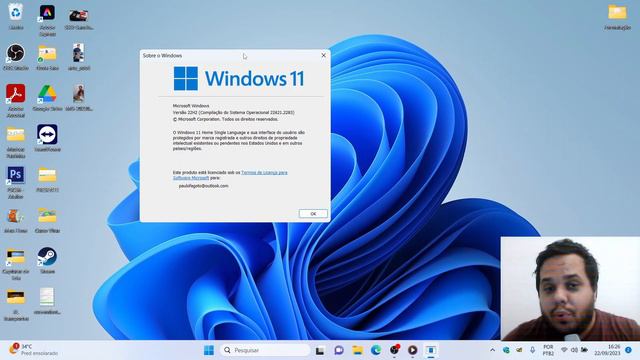The width and height of the screenshot is (640, 360).
Task: Open the Adobe Express desktop shortcut
Action: pyautogui.click(x=47, y=19)
